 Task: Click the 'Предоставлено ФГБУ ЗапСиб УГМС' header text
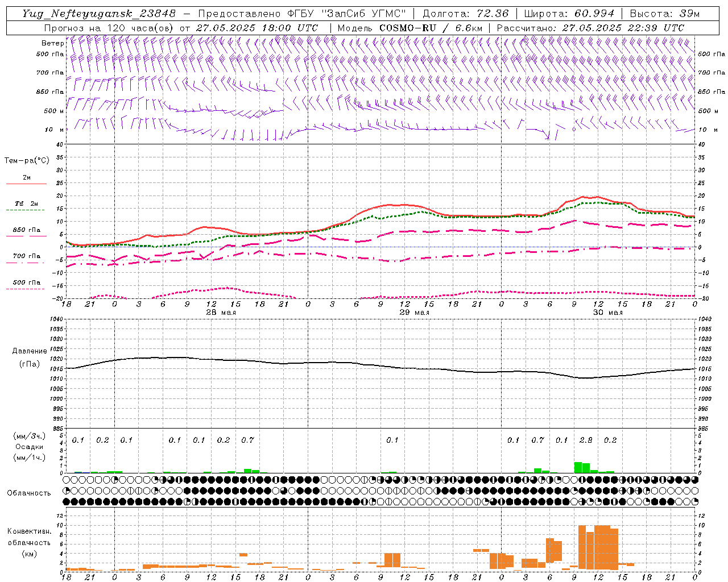pyautogui.click(x=302, y=14)
